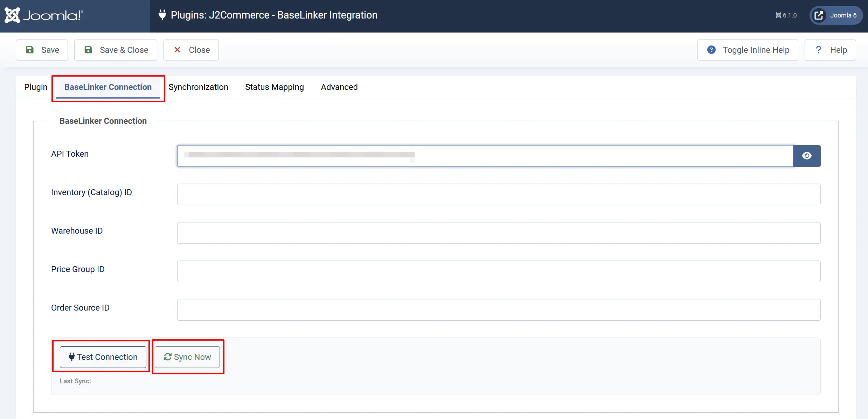Click the Warehouse ID label
Viewport: 868px width, 419px height.
pyautogui.click(x=77, y=231)
